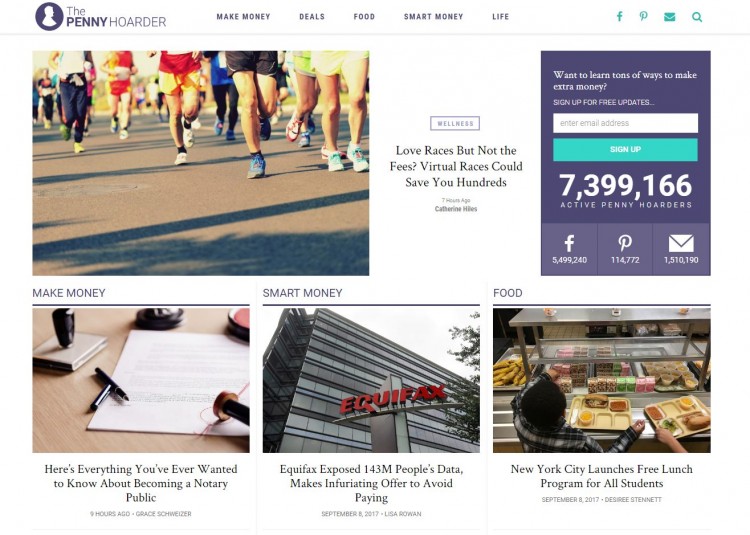The image size is (750, 535).
Task: Click the runners hero image
Action: point(201,163)
